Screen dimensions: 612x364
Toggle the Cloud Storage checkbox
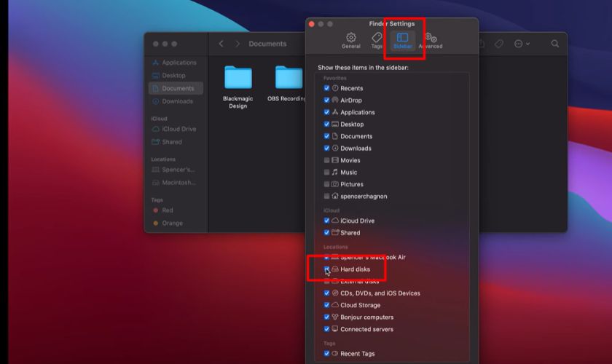[x=326, y=305]
